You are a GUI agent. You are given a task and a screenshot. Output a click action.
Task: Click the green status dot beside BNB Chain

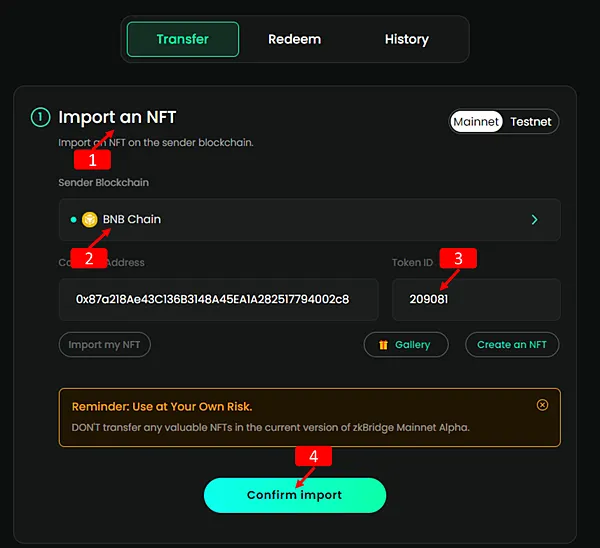click(73, 219)
